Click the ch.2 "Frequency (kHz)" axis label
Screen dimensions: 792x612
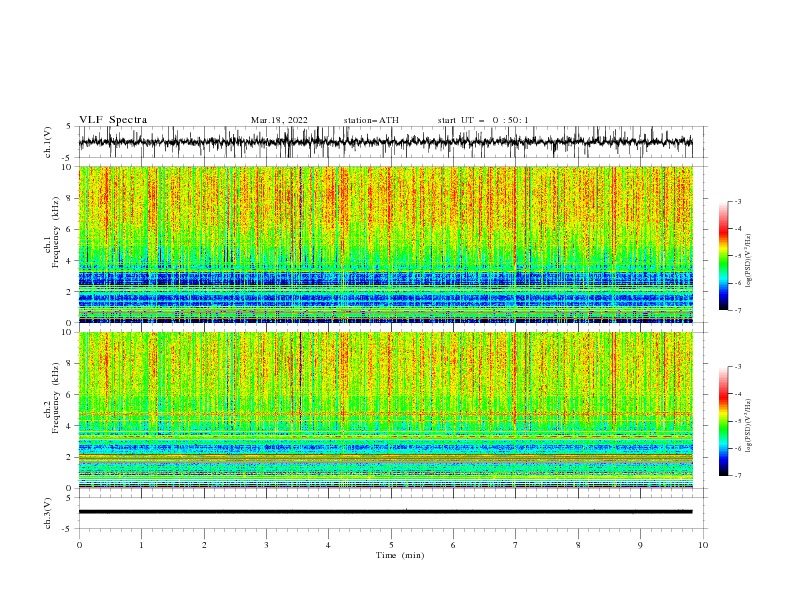point(56,398)
